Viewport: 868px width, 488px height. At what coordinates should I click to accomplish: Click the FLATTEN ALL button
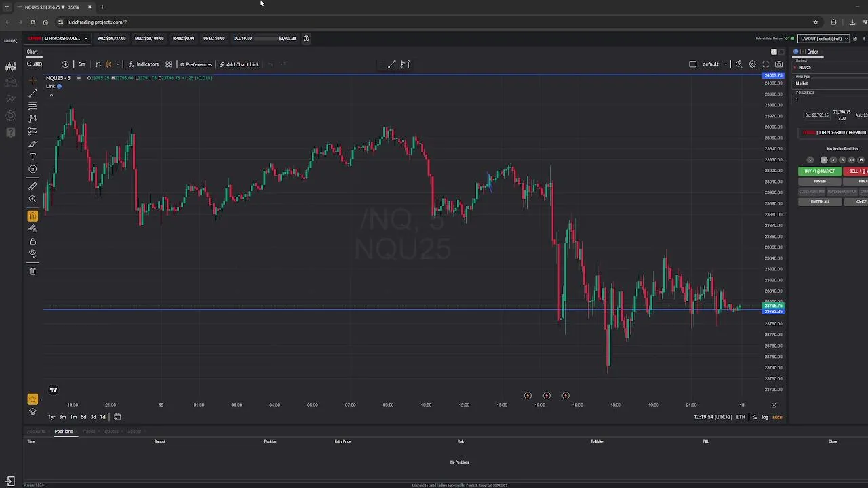[x=819, y=202]
